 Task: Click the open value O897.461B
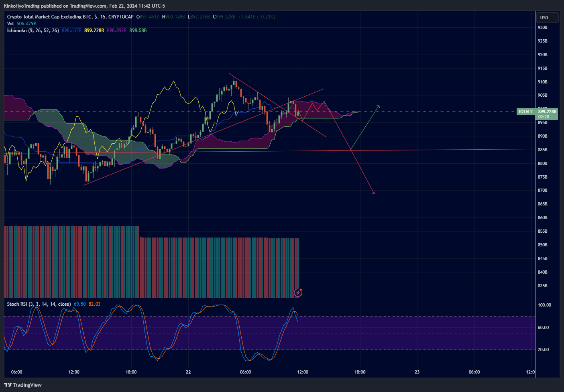click(x=148, y=17)
